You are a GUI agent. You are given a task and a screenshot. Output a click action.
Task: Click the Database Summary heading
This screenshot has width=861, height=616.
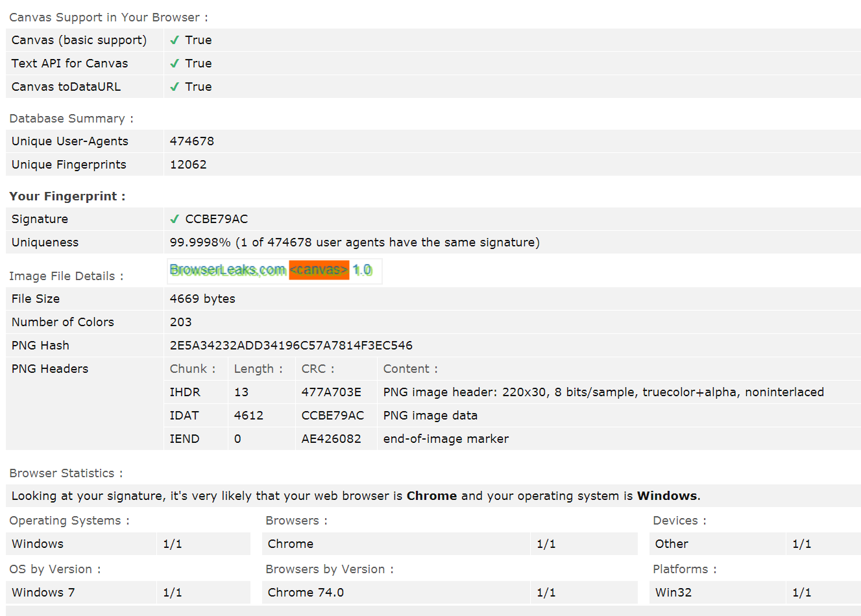click(71, 119)
